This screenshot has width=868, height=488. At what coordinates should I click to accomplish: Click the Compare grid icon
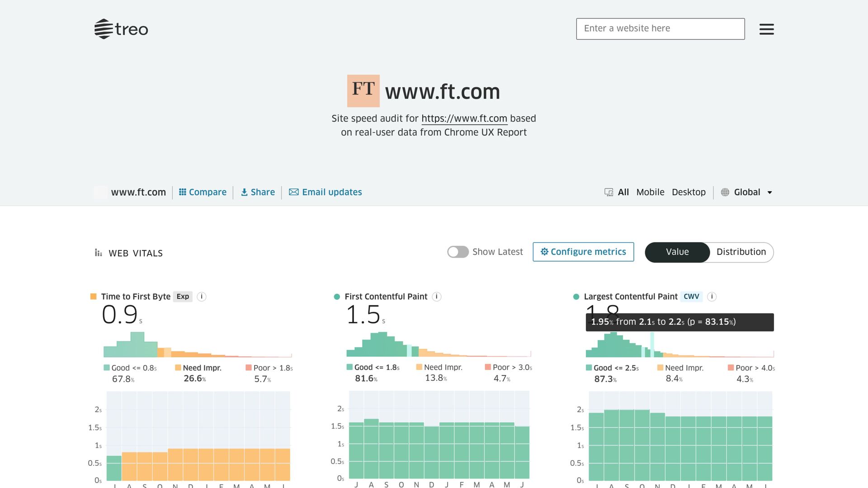click(183, 192)
